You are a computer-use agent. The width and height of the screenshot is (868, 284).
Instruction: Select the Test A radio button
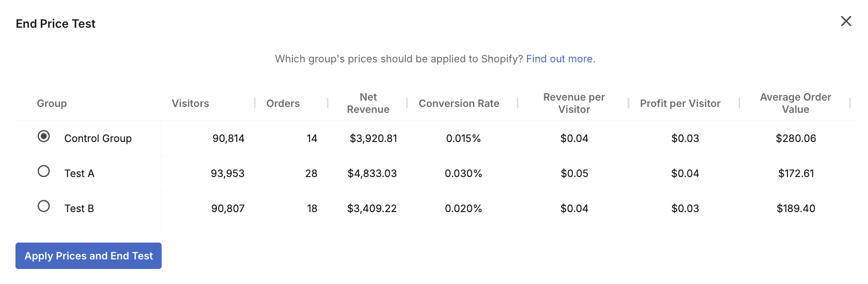pyautogui.click(x=44, y=172)
